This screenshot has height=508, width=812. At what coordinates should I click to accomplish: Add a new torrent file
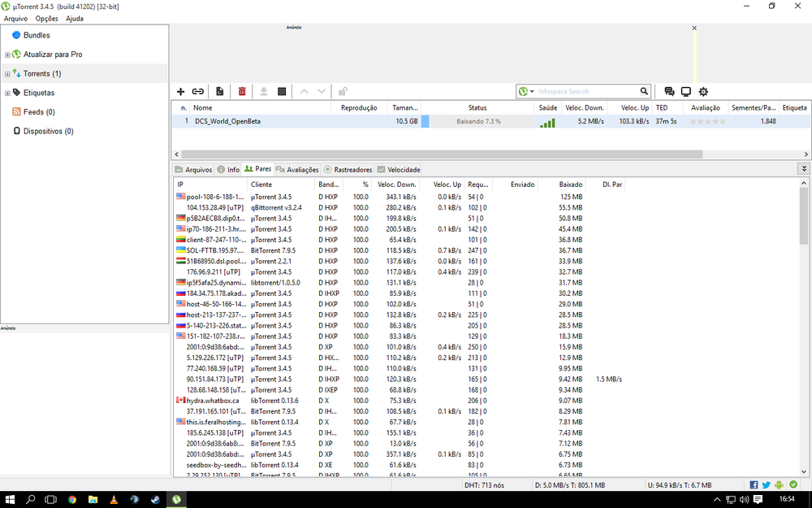[180, 91]
